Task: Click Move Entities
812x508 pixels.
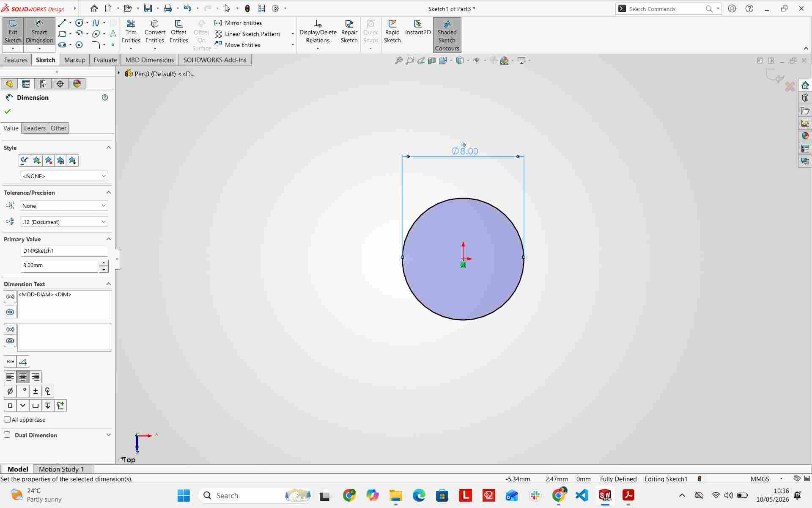Action: 237,45
